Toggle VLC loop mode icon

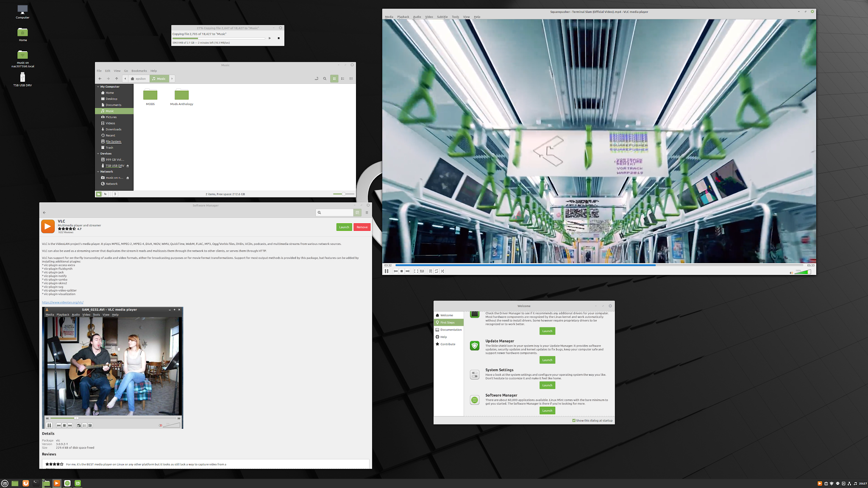coord(437,271)
